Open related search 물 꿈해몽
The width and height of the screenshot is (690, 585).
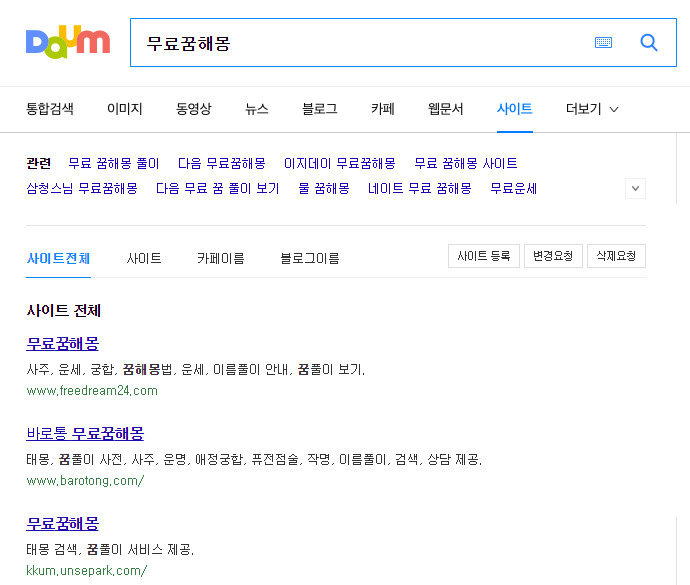point(323,188)
